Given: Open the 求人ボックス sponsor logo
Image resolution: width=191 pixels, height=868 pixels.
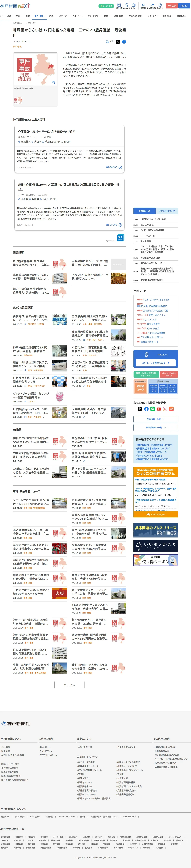Looking at the screenshot, I should (x=120, y=238).
